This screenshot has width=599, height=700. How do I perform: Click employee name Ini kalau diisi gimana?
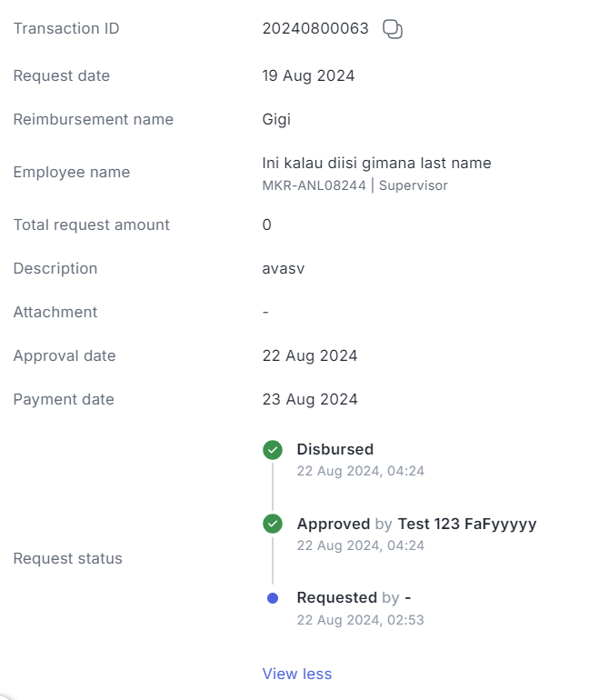tap(376, 163)
